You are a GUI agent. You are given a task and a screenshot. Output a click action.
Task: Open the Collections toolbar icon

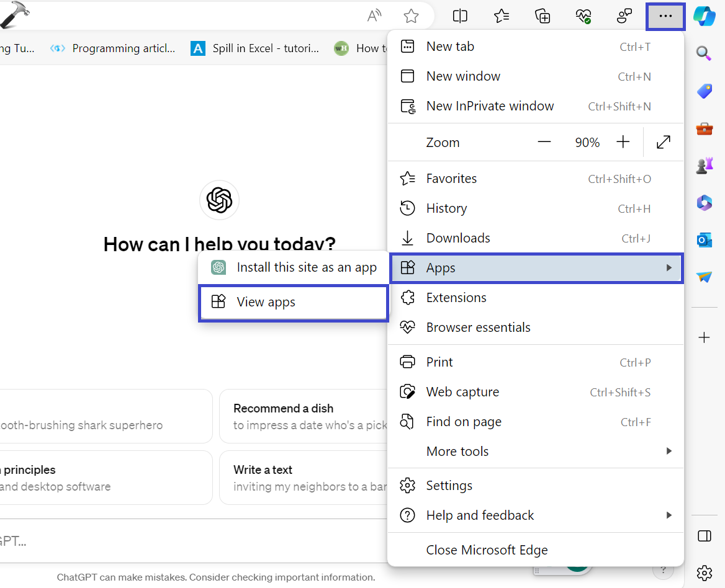coord(543,16)
